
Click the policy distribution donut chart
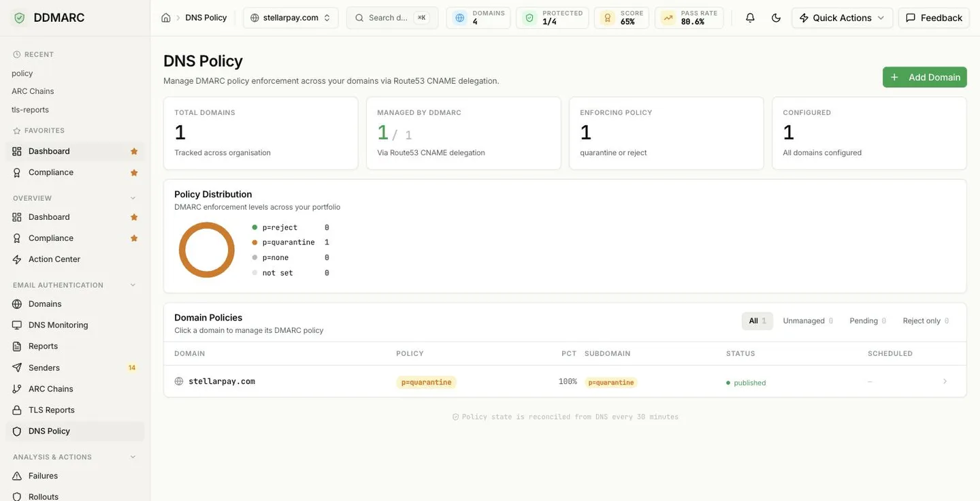[x=207, y=250]
